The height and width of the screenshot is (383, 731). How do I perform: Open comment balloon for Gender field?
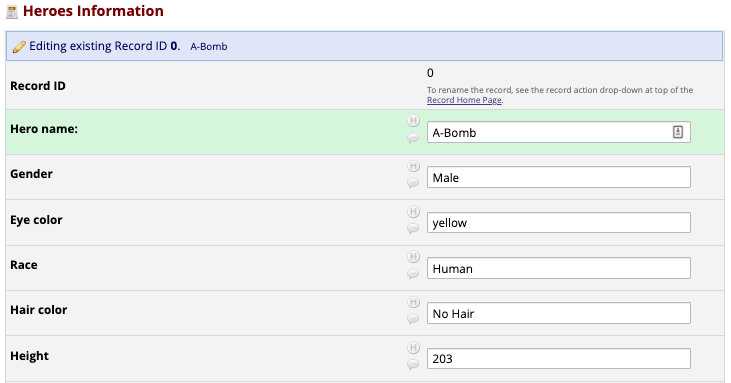pyautogui.click(x=413, y=183)
